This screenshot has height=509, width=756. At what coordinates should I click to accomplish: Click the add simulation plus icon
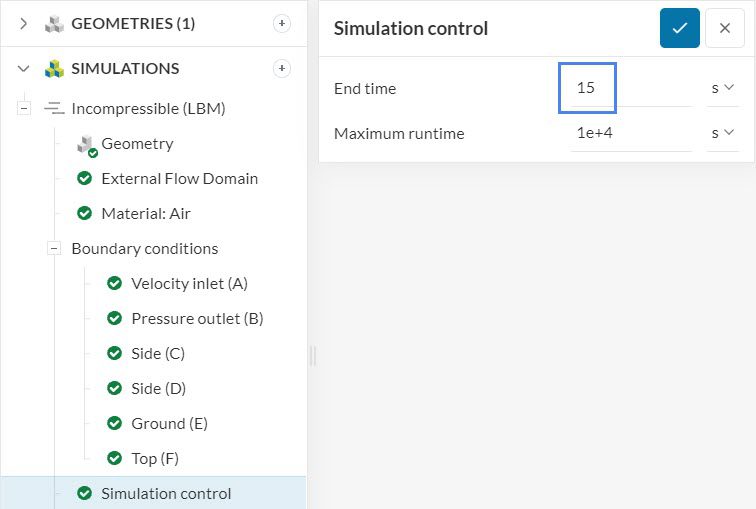(x=282, y=68)
